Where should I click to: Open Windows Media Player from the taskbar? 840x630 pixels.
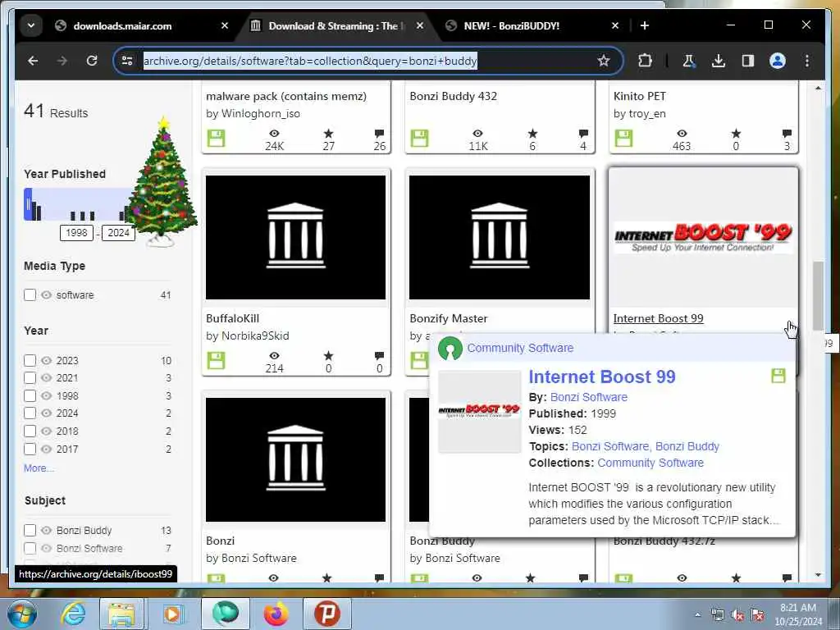172,614
